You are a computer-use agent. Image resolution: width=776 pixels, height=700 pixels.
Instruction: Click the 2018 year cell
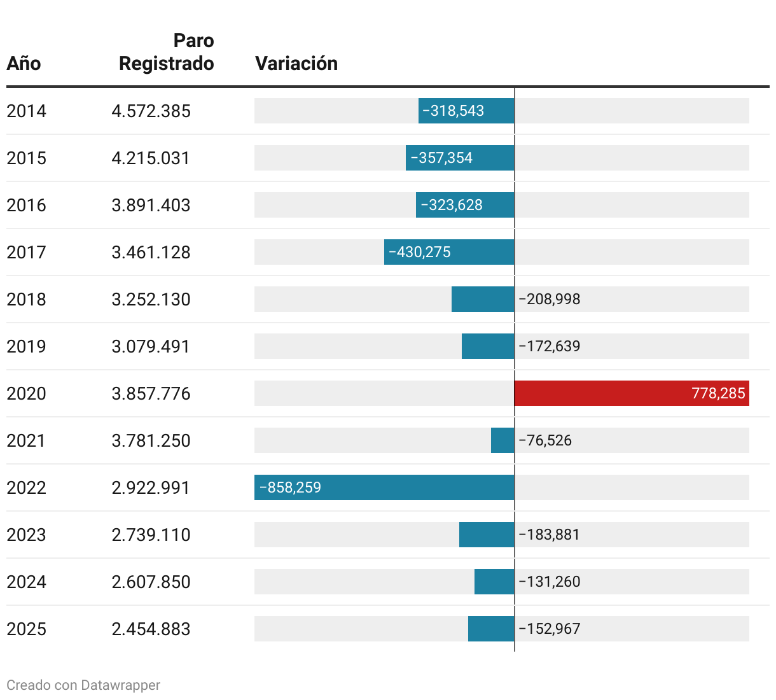pyautogui.click(x=26, y=299)
